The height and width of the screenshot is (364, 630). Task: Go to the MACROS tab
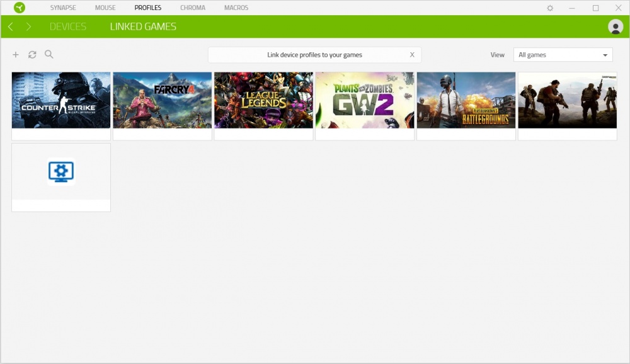pyautogui.click(x=236, y=8)
